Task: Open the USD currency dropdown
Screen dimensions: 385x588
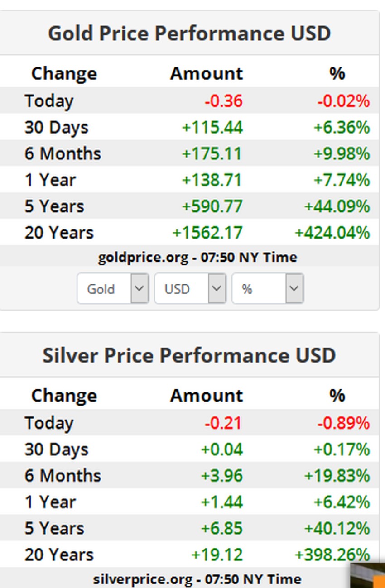Action: click(190, 288)
